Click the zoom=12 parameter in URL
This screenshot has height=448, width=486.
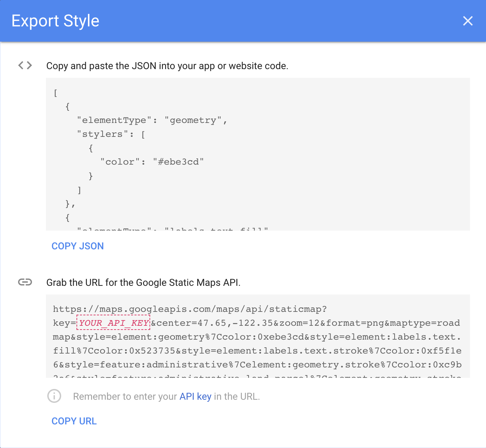click(299, 323)
